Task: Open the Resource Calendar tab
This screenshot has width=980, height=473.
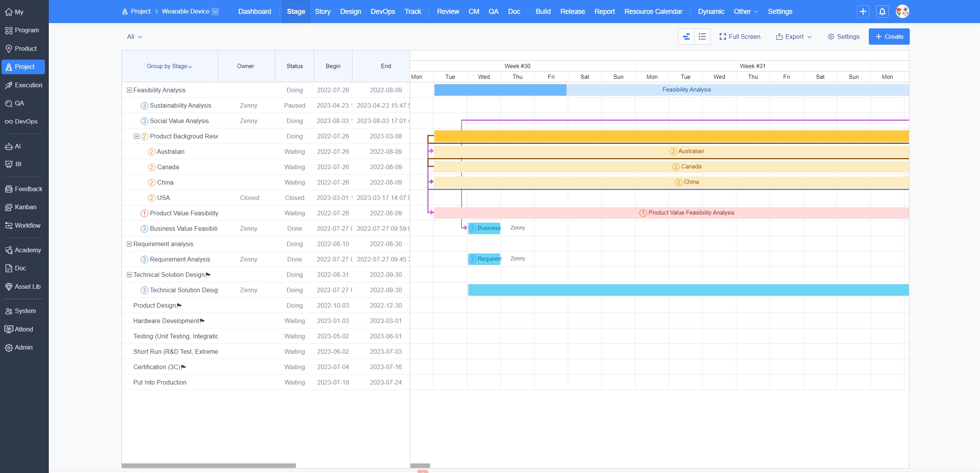Action: [x=653, y=12]
